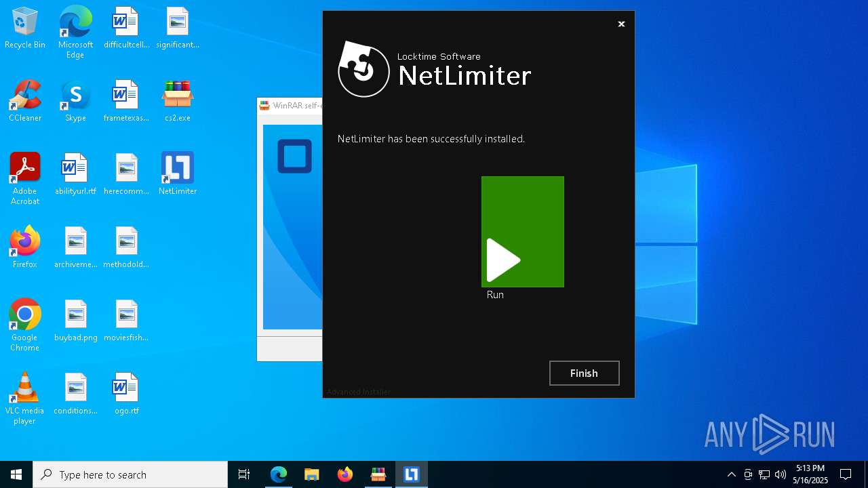
Task: Select the herecomm image file icon
Action: click(126, 175)
